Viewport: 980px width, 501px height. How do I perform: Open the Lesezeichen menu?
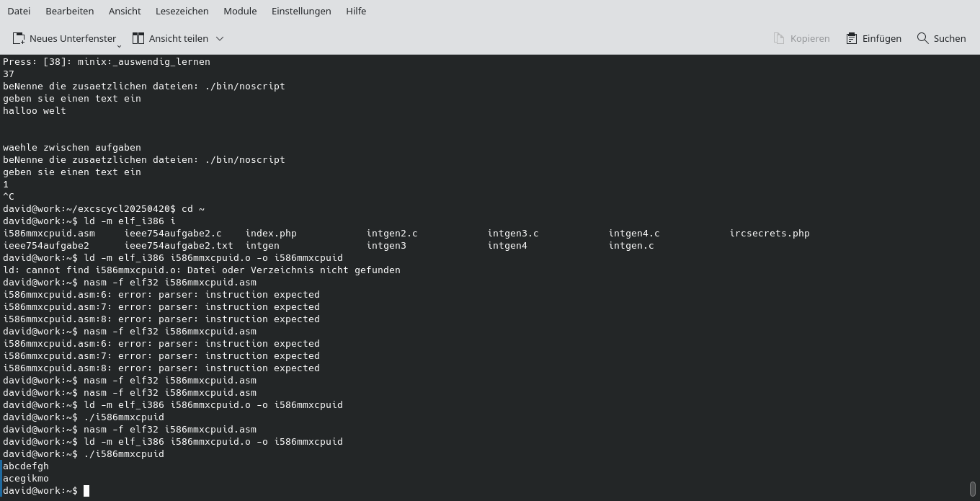pos(181,11)
